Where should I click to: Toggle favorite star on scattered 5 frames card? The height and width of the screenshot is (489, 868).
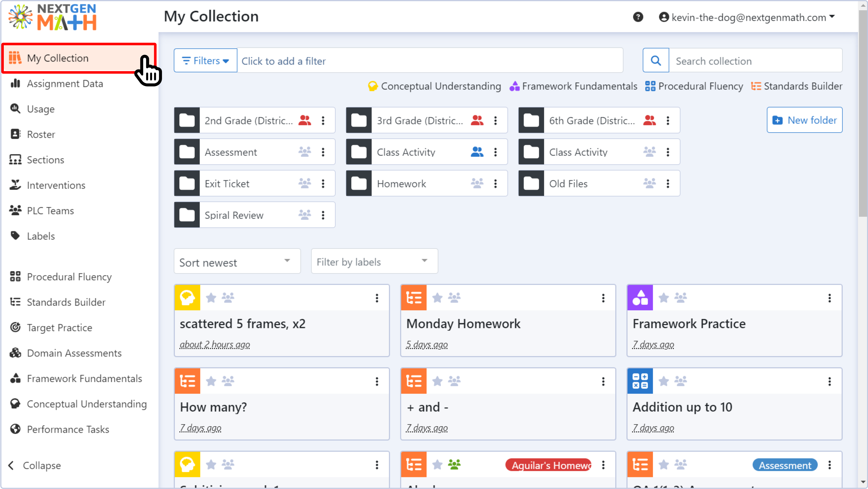pyautogui.click(x=211, y=298)
